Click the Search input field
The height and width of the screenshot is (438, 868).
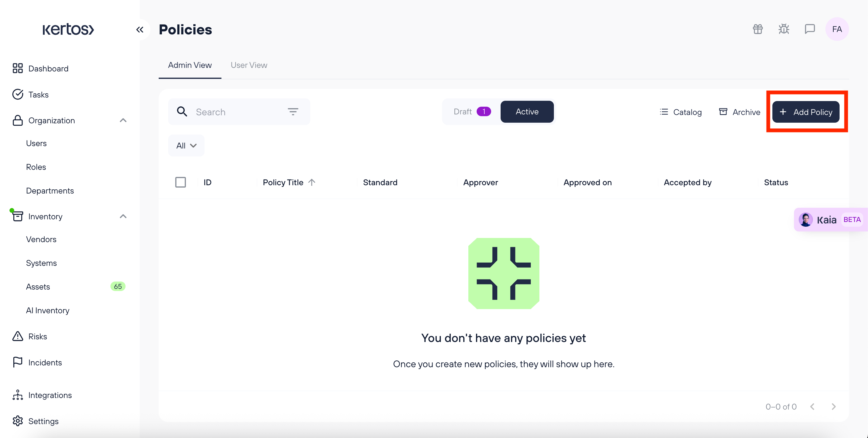(239, 112)
